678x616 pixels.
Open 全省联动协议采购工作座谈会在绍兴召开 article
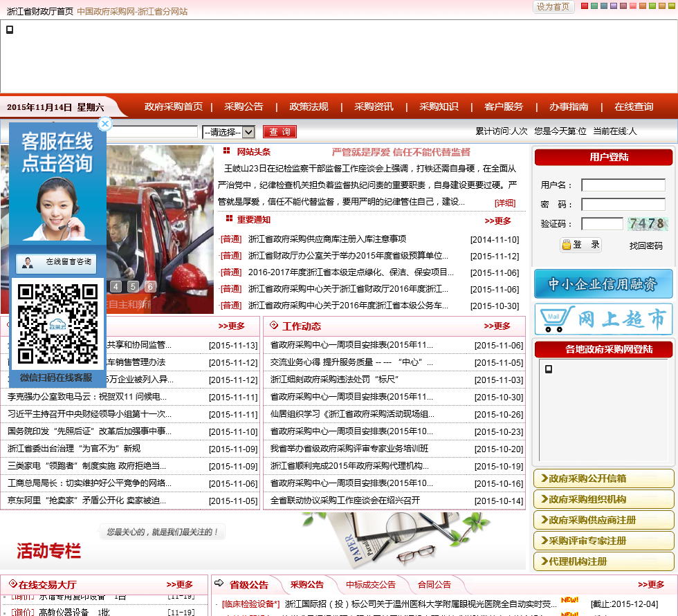(345, 501)
